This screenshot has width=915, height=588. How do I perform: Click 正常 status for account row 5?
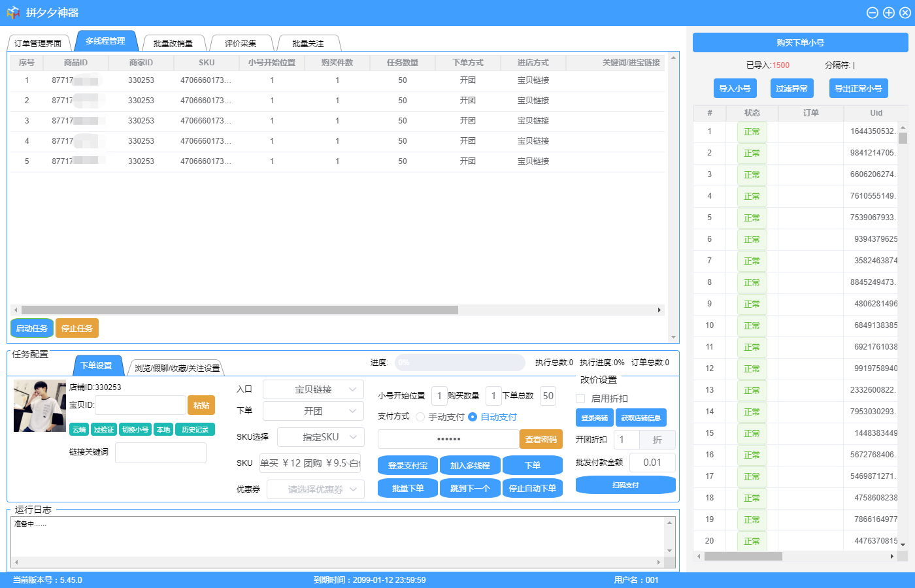[x=752, y=218]
